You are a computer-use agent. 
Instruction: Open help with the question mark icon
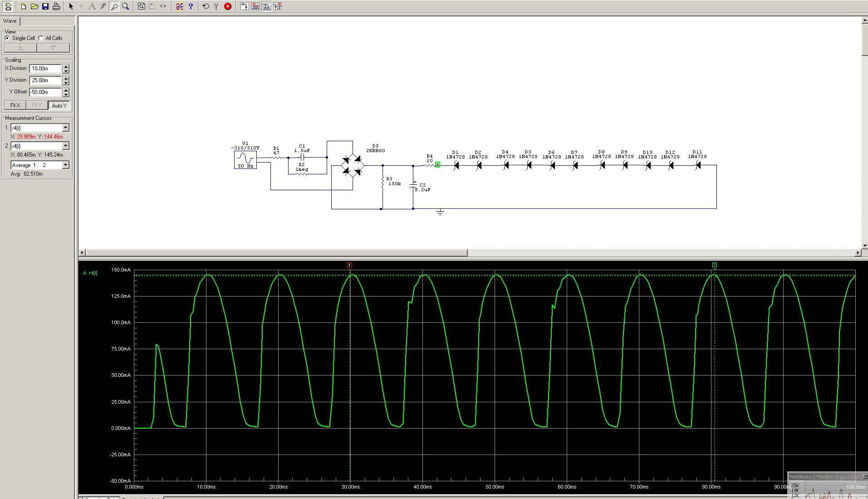(x=191, y=6)
